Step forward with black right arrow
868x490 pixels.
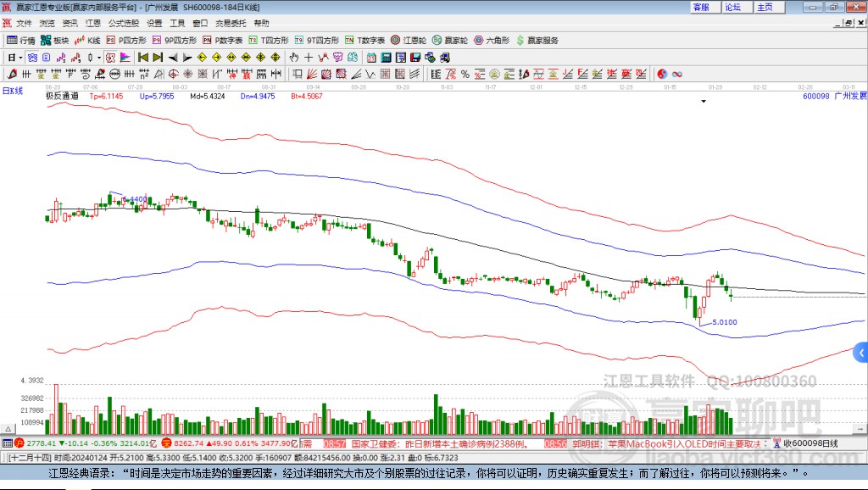(x=187, y=58)
